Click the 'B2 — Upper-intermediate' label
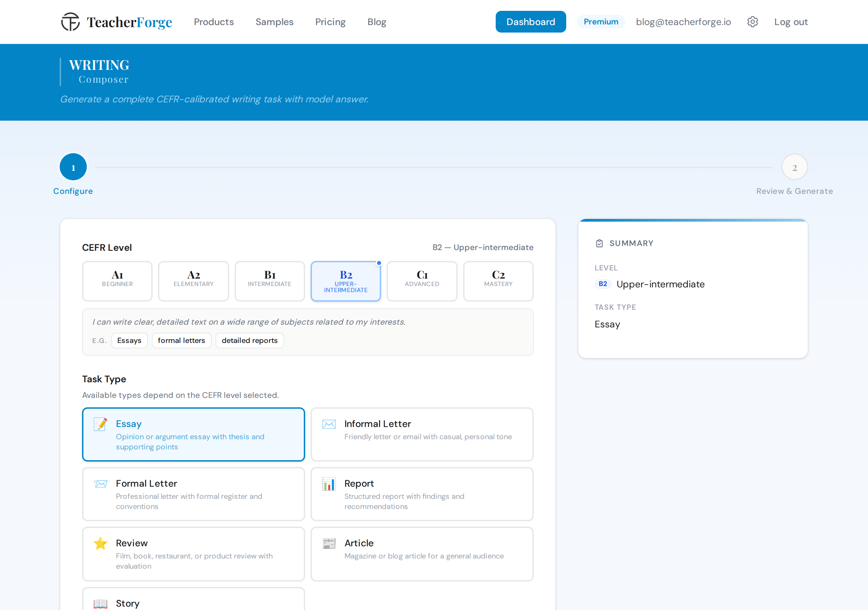The width and height of the screenshot is (868, 610). [483, 247]
